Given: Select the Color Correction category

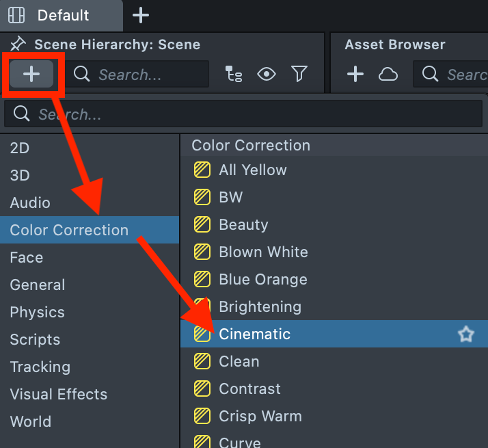Looking at the screenshot, I should click(69, 230).
